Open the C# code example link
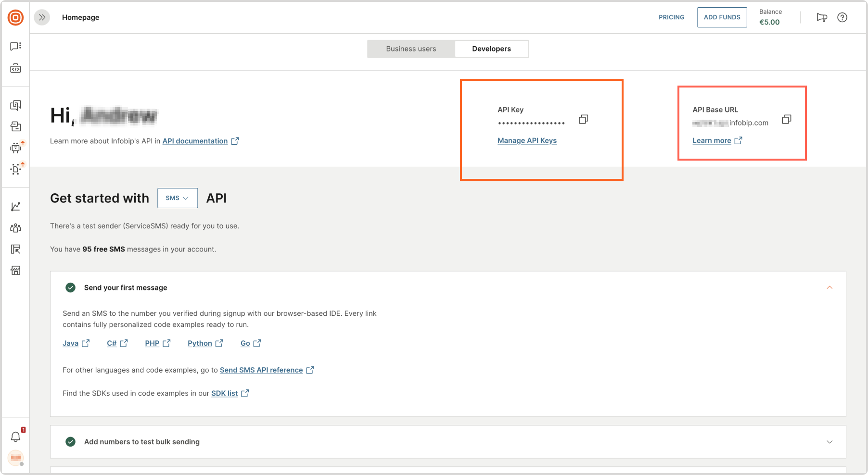Screen dimensions: 868x475 pos(112,343)
